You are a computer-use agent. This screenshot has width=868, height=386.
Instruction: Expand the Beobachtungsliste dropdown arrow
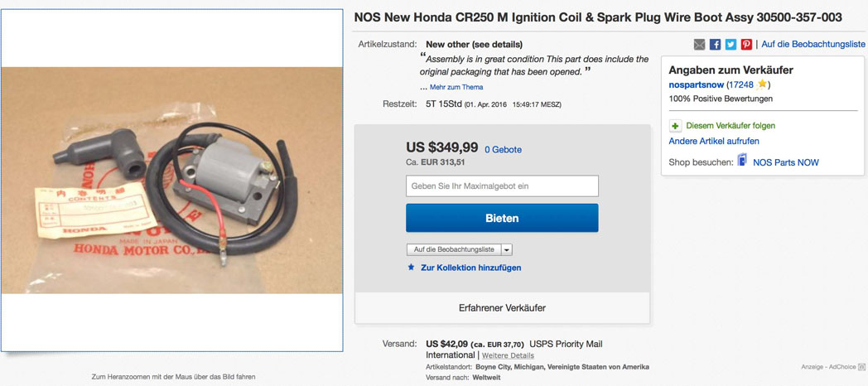pyautogui.click(x=507, y=249)
